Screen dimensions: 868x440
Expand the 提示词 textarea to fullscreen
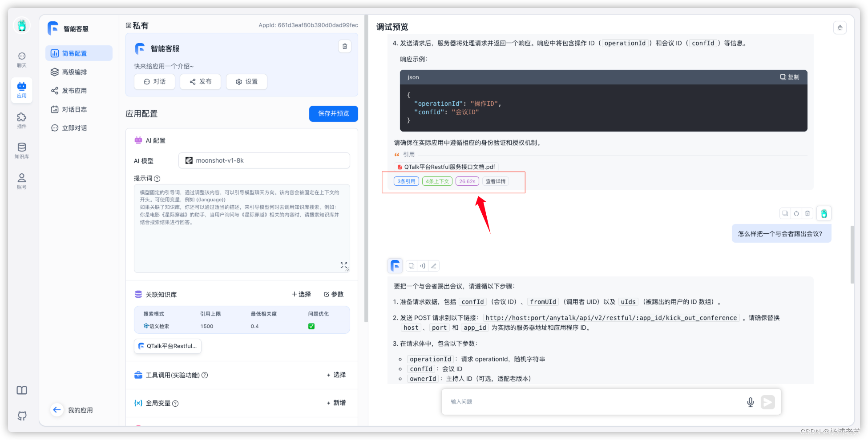[x=343, y=265]
